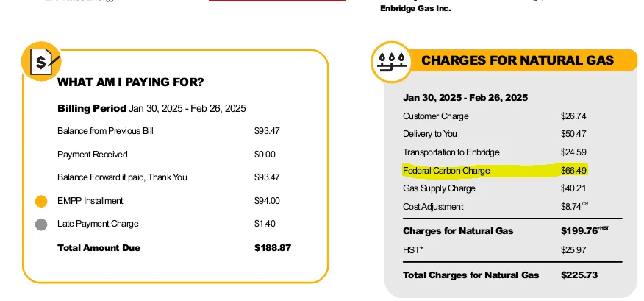The height and width of the screenshot is (301, 644).
Task: Click the Charges for Natural Gas header
Action: pos(517,60)
